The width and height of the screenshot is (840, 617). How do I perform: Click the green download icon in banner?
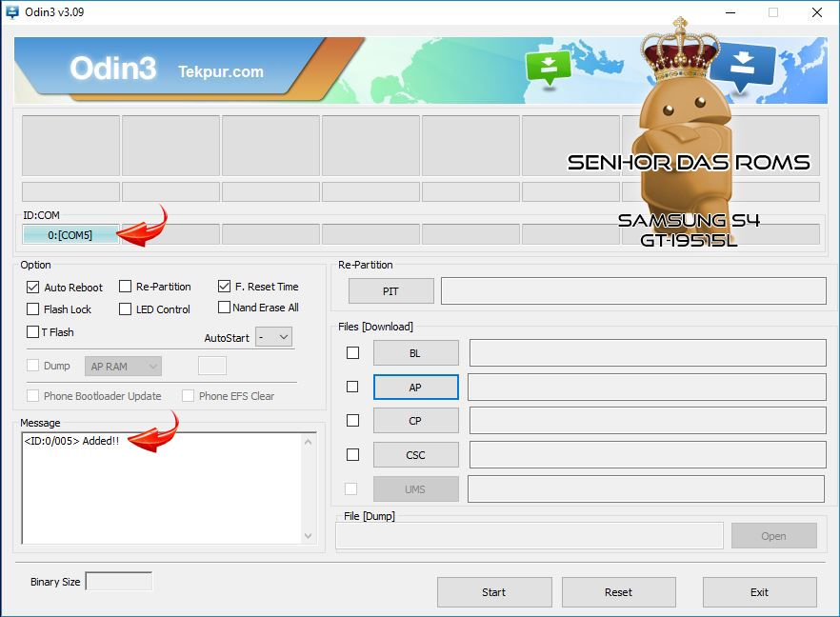click(549, 67)
